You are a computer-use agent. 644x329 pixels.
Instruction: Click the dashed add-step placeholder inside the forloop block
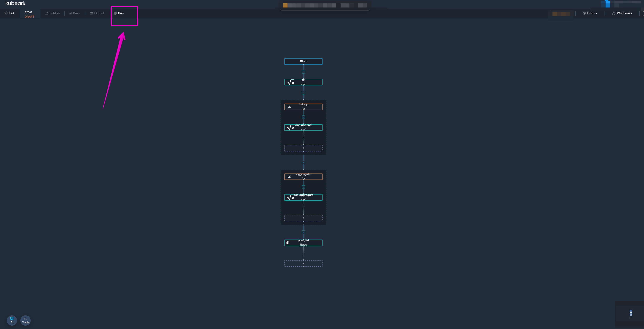303,148
